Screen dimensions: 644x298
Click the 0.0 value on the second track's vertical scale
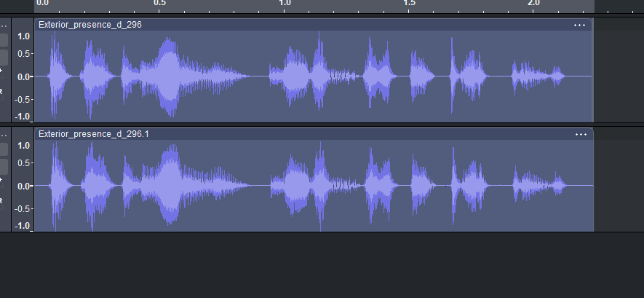(24, 187)
